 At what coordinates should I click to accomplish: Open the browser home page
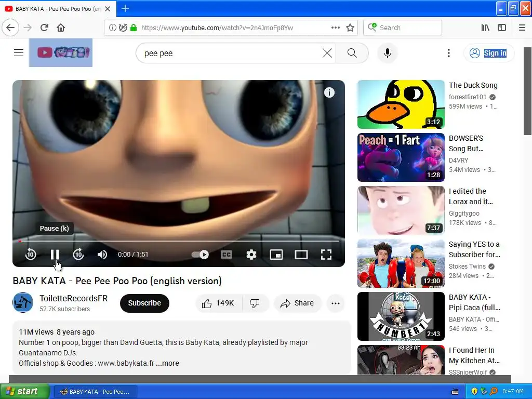61,28
